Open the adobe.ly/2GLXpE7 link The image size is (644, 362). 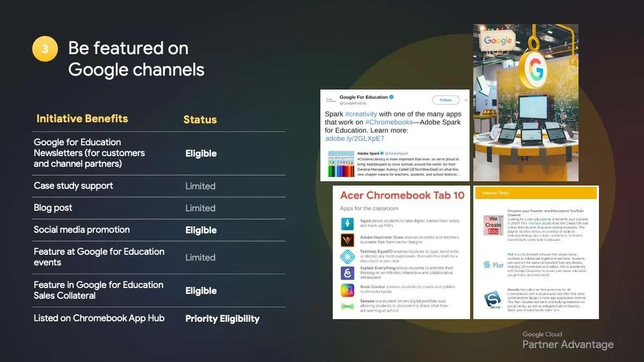click(x=355, y=138)
